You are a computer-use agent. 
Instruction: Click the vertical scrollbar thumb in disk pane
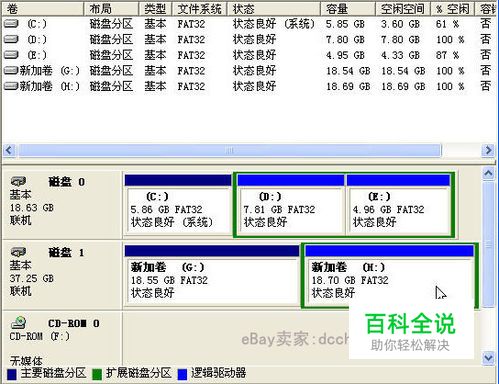488,244
